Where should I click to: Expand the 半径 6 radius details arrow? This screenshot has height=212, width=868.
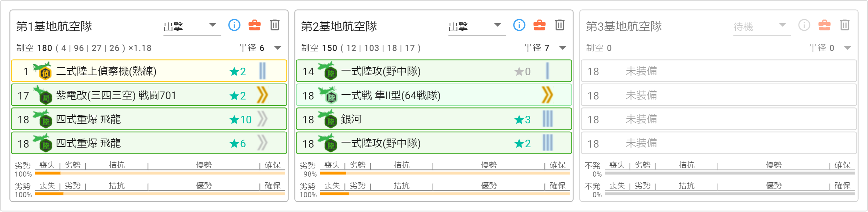click(x=278, y=48)
